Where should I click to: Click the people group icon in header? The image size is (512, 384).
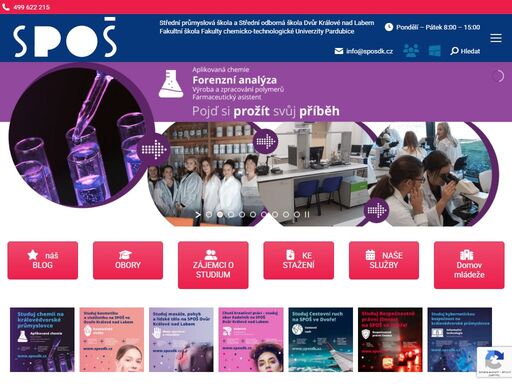coord(411,51)
